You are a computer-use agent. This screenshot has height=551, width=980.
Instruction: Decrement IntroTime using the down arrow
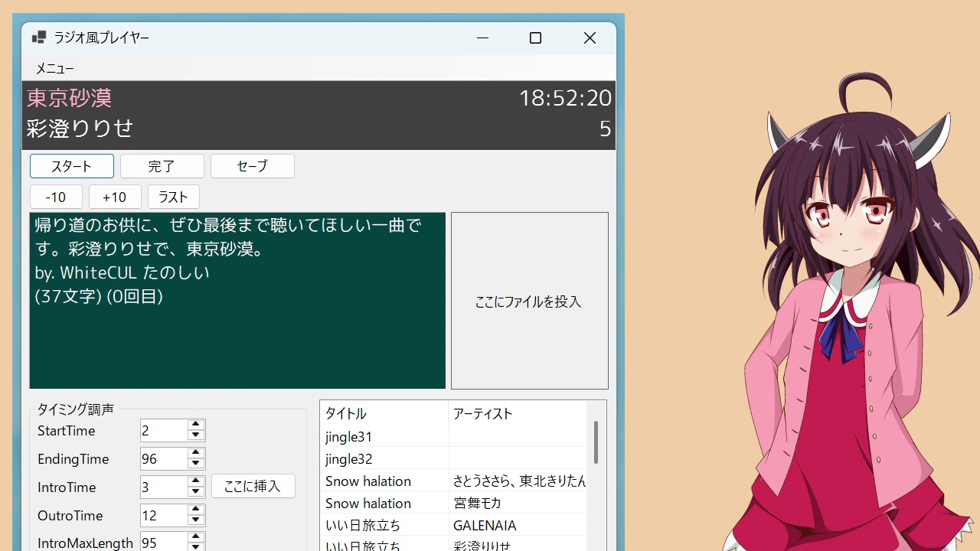(196, 492)
